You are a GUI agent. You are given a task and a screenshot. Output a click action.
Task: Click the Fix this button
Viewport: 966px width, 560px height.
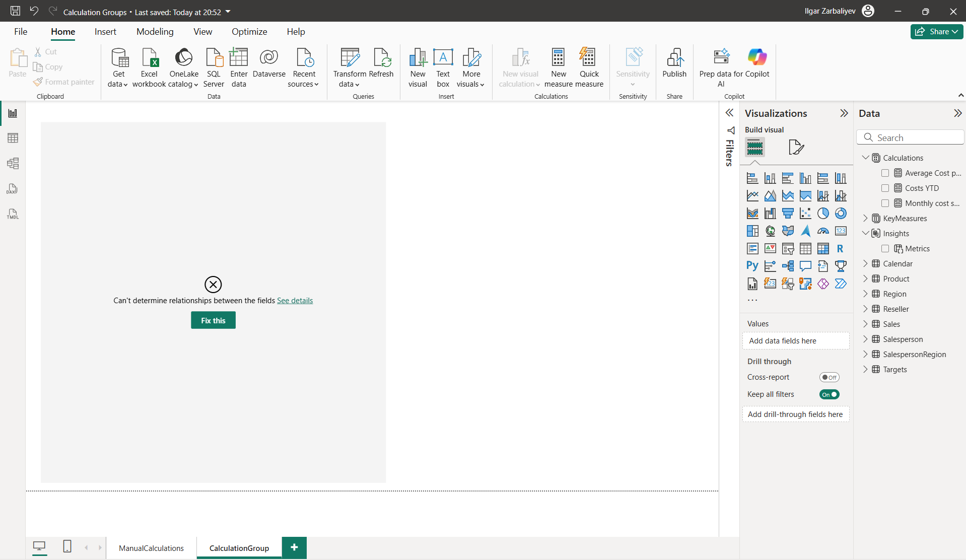coord(213,320)
